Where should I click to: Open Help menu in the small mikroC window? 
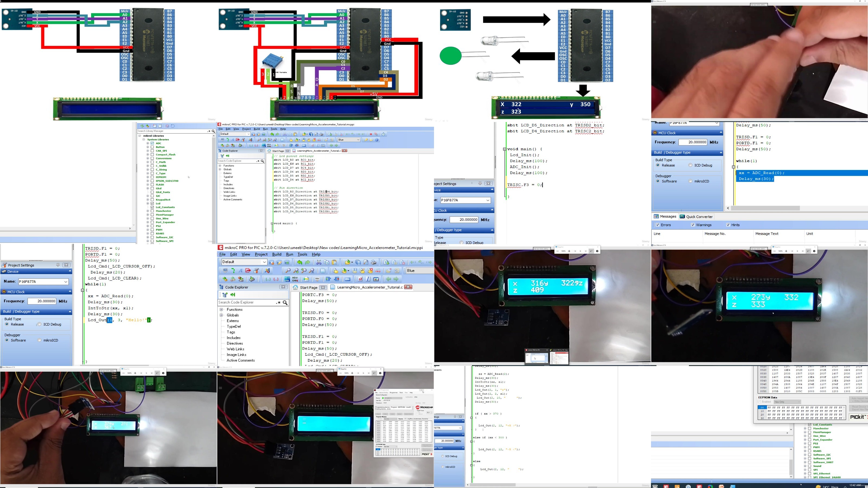click(283, 129)
